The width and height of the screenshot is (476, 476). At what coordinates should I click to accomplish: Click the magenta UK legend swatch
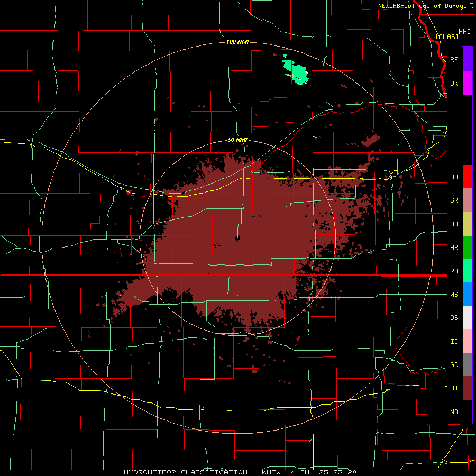467,83
